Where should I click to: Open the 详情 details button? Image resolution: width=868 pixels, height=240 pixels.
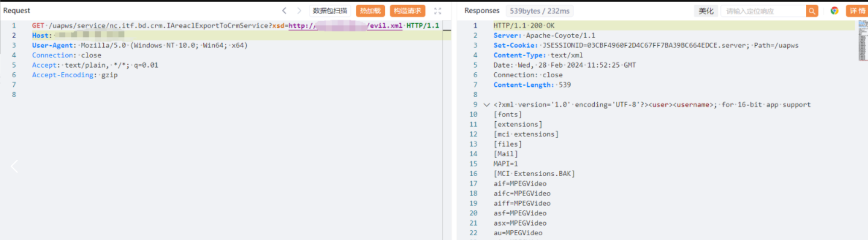point(857,11)
